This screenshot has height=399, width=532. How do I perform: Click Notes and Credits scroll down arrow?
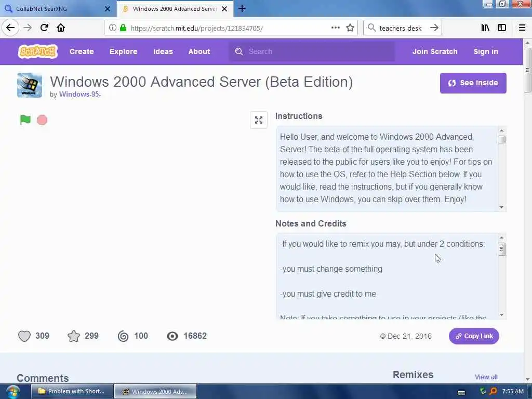[x=501, y=315]
